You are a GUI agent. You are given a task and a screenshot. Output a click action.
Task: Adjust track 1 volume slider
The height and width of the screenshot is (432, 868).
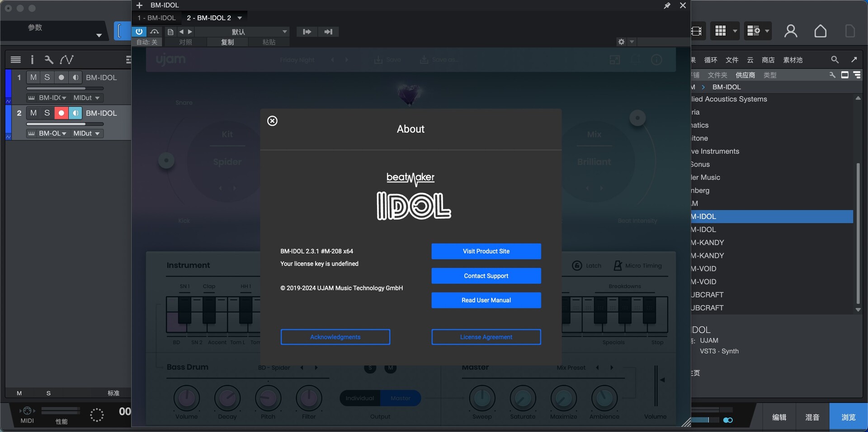[65, 88]
